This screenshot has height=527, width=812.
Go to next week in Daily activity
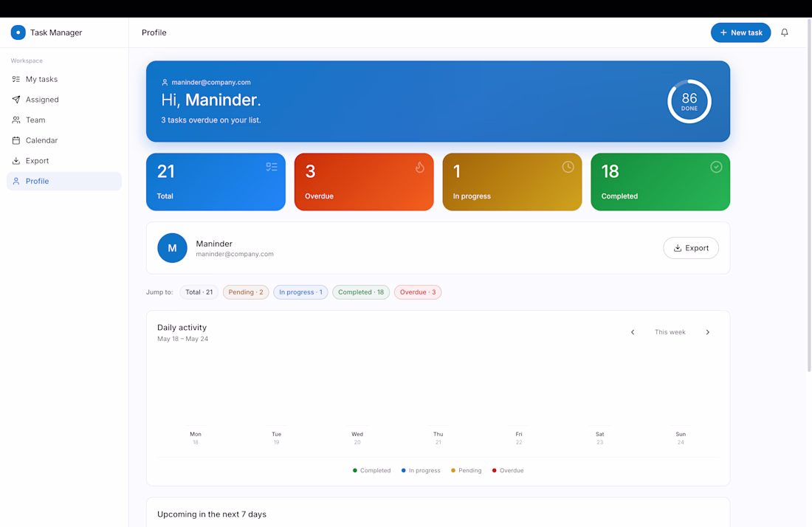click(707, 332)
